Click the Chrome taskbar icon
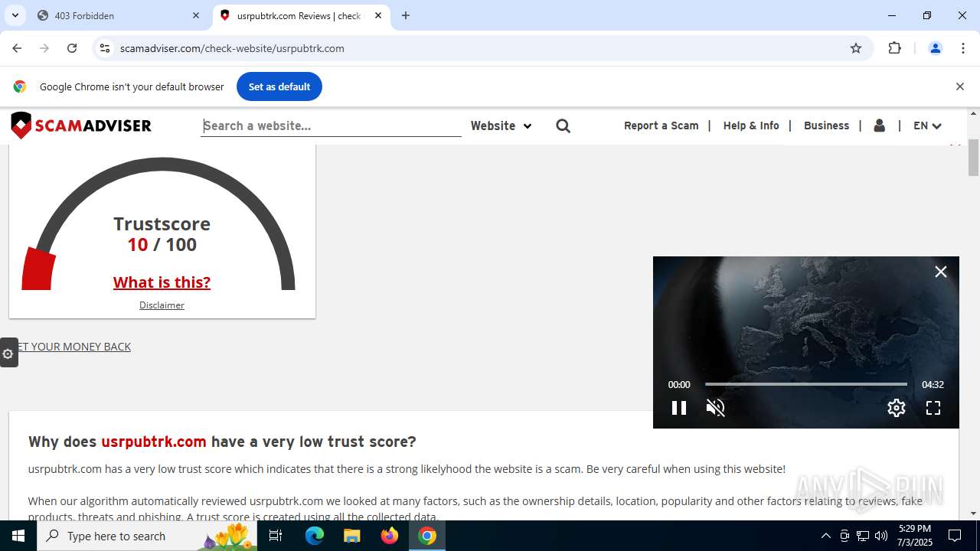Viewport: 980px width, 551px height. click(x=427, y=536)
